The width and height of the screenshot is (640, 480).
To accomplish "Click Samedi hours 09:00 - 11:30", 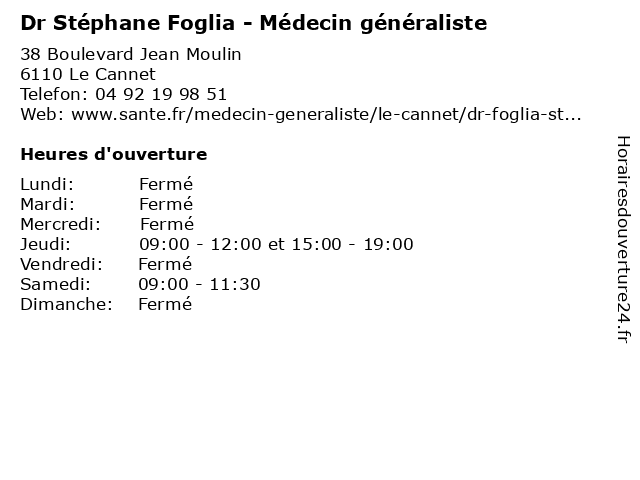I will (200, 284).
